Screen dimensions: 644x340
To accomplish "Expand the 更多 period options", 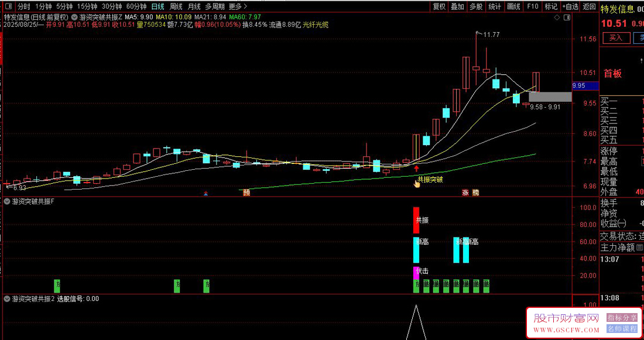I will click(238, 6).
